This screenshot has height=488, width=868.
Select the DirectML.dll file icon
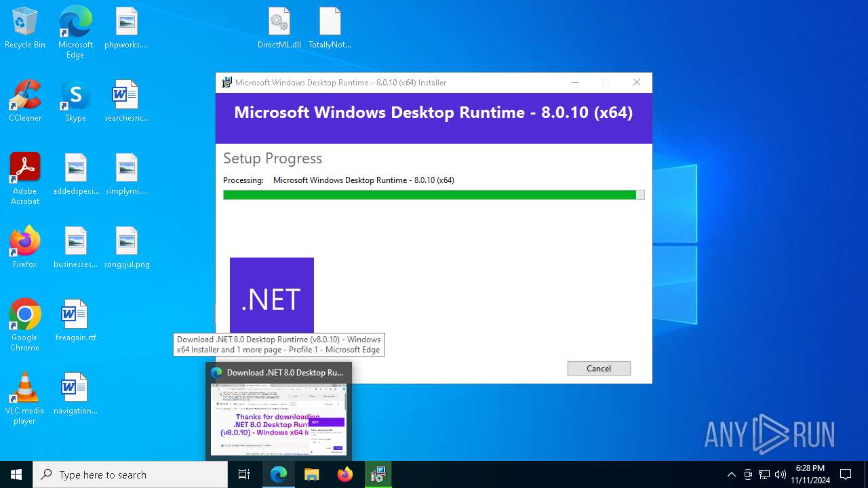279,28
